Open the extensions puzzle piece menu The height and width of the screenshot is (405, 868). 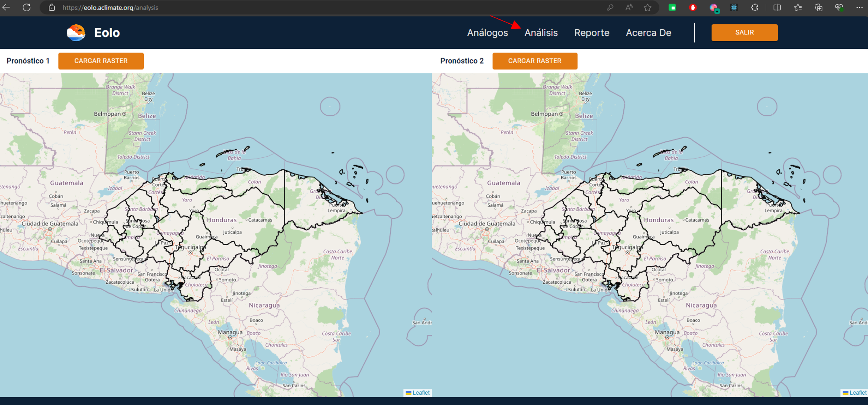pyautogui.click(x=754, y=7)
